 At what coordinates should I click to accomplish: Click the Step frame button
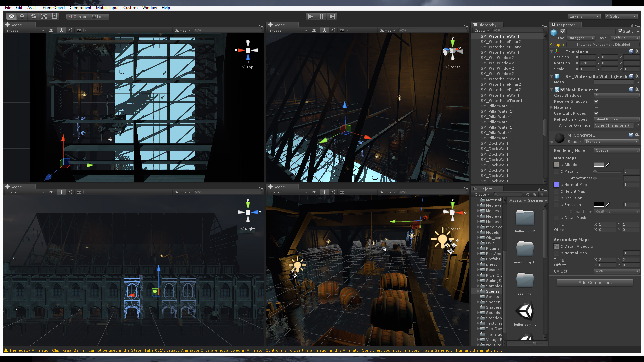pos(332,16)
